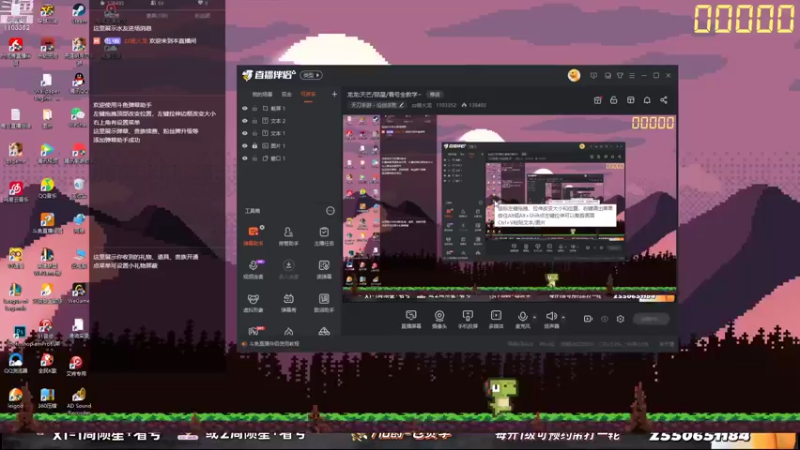The width and height of the screenshot is (800, 450).
Task: Click the user avatar in the title bar
Action: pyautogui.click(x=574, y=76)
